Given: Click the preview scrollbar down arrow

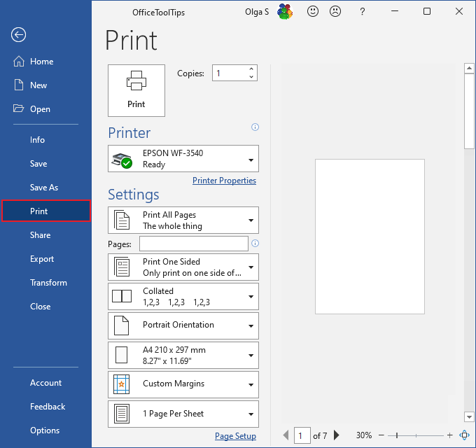Looking at the screenshot, I should tap(469, 416).
